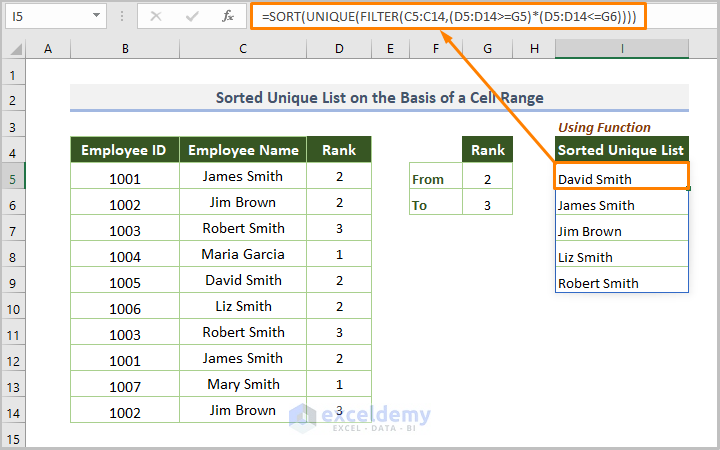Image resolution: width=720 pixels, height=450 pixels.
Task: Select row 10 header
Action: tap(12, 307)
